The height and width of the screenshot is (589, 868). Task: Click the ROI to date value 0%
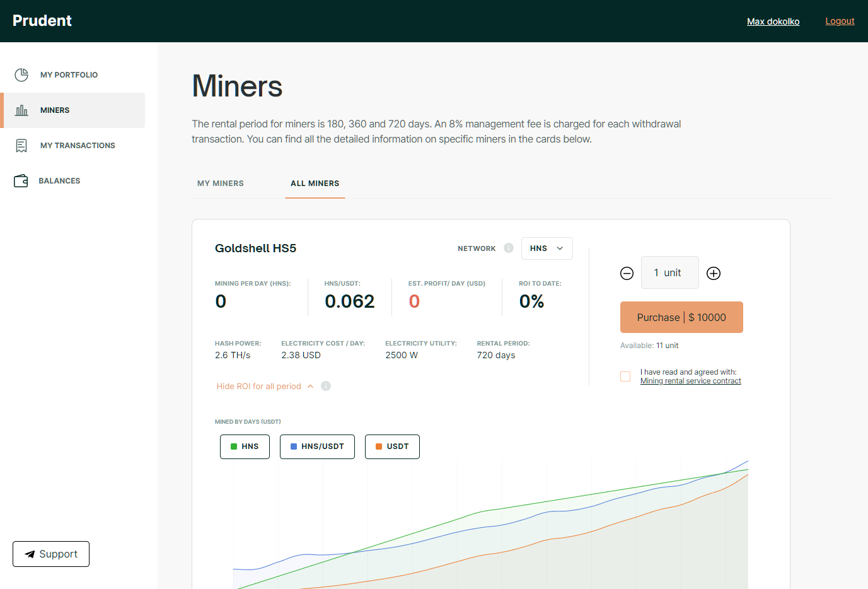click(531, 301)
